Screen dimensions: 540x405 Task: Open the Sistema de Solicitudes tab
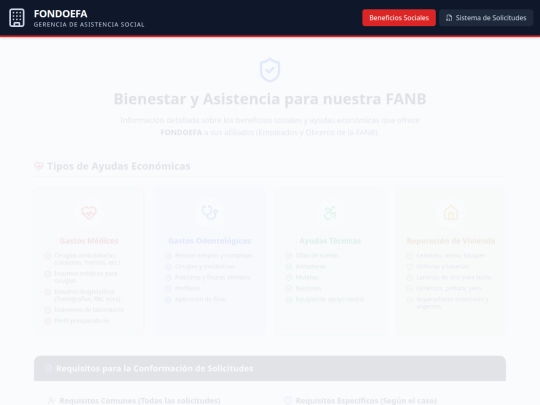pos(486,18)
